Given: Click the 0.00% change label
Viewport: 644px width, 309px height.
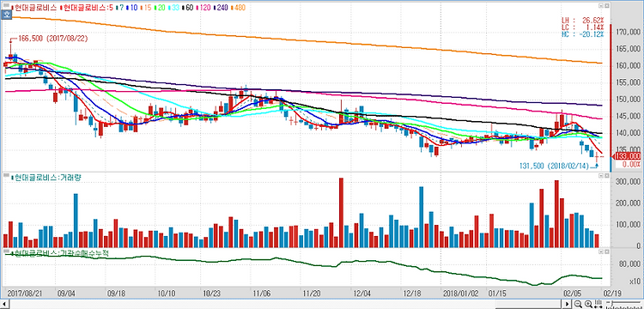Looking at the screenshot, I should click(631, 164).
